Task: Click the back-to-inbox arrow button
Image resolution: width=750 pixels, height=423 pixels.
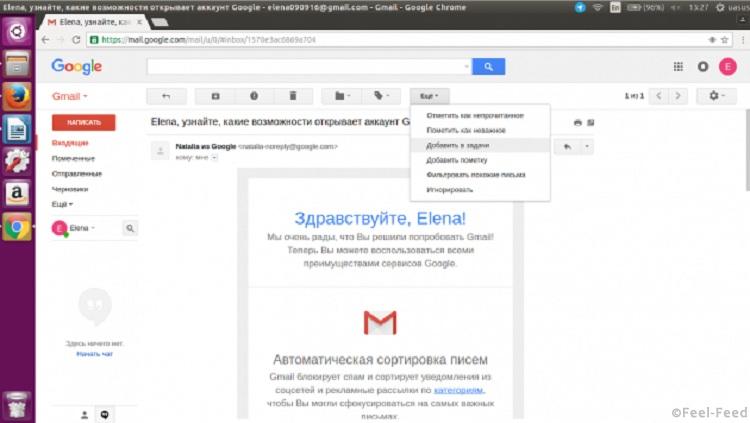Action: pyautogui.click(x=166, y=96)
